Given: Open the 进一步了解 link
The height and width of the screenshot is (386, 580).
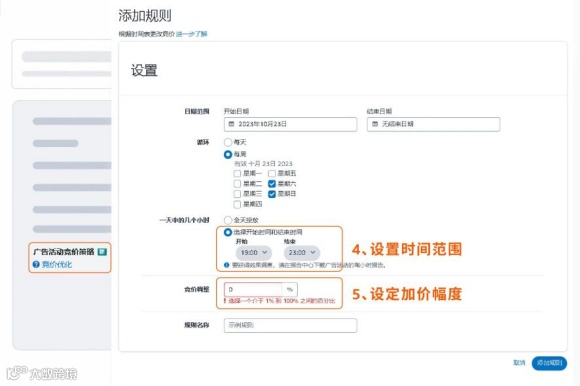Looking at the screenshot, I should (191, 34).
